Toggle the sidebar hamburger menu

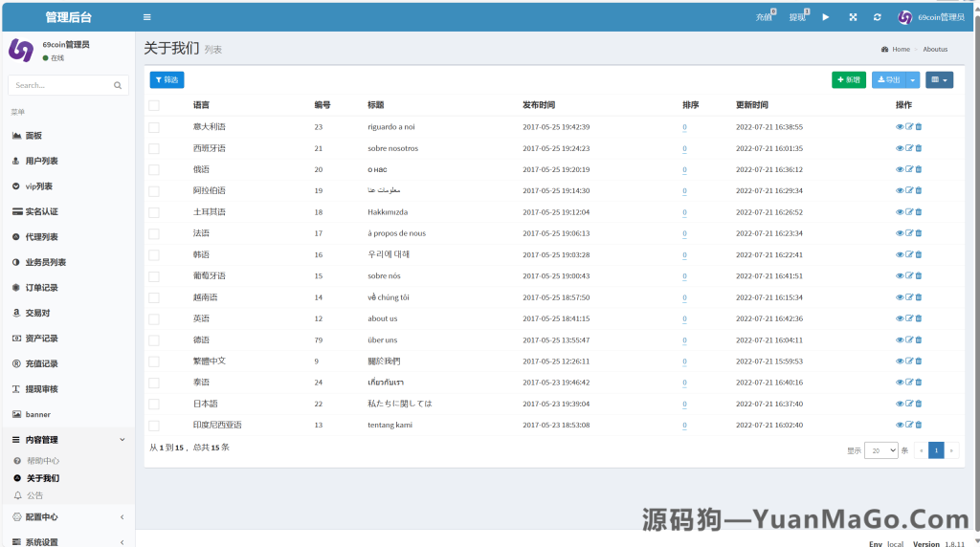[146, 17]
